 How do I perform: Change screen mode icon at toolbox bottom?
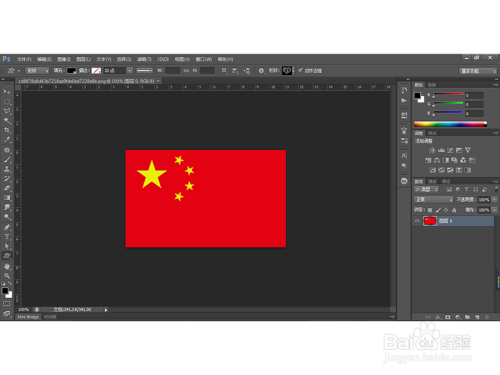pyautogui.click(x=7, y=313)
